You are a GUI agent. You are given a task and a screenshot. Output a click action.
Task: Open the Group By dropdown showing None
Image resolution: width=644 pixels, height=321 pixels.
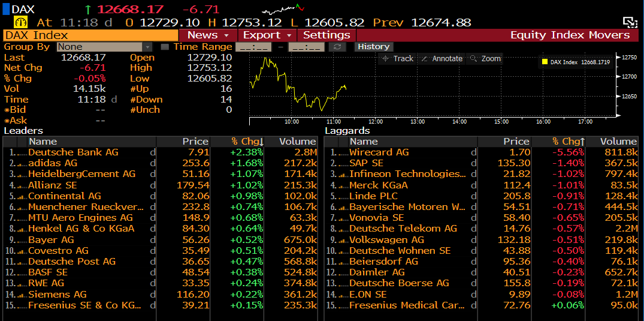104,47
